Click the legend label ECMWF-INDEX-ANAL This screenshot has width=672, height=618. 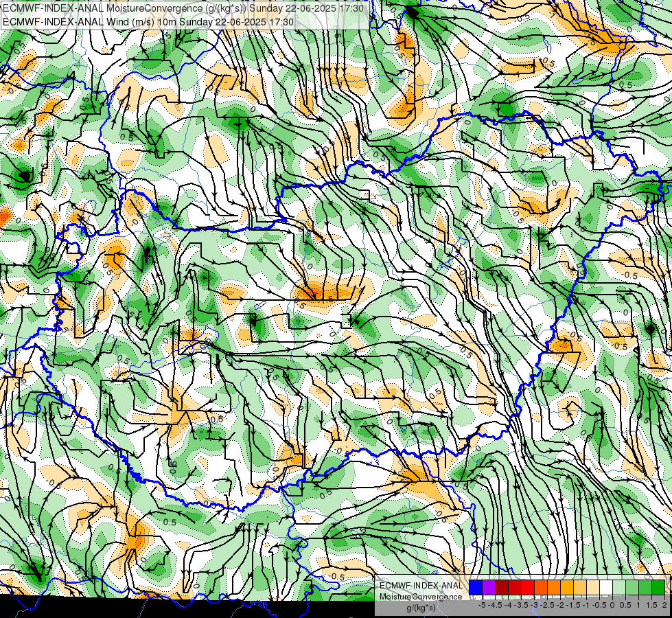[x=421, y=586]
